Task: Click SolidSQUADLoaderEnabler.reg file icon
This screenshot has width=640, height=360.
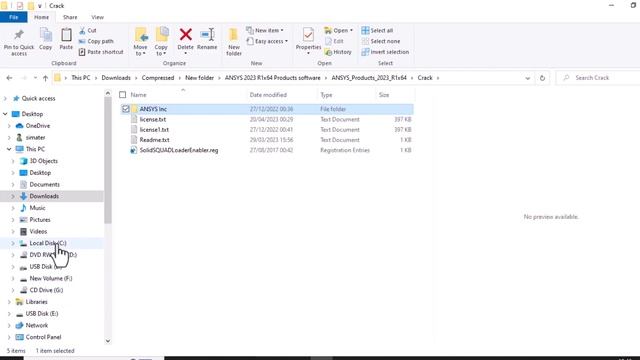Action: pos(133,150)
